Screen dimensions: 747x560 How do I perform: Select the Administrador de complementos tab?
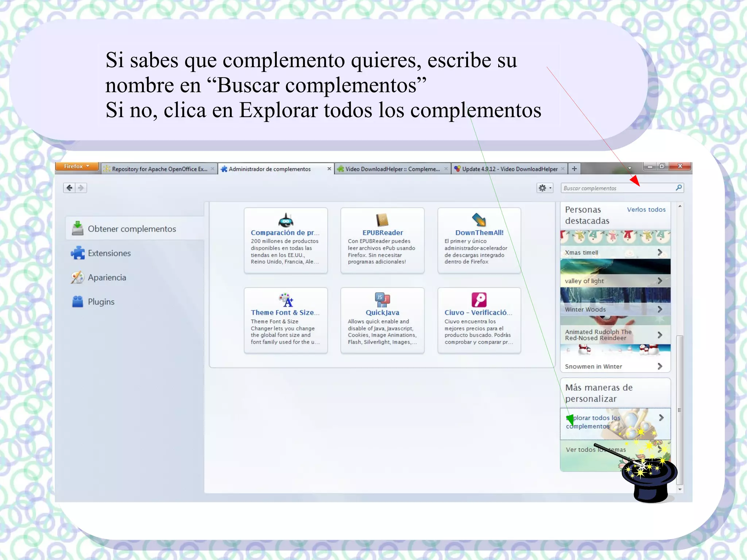click(270, 169)
